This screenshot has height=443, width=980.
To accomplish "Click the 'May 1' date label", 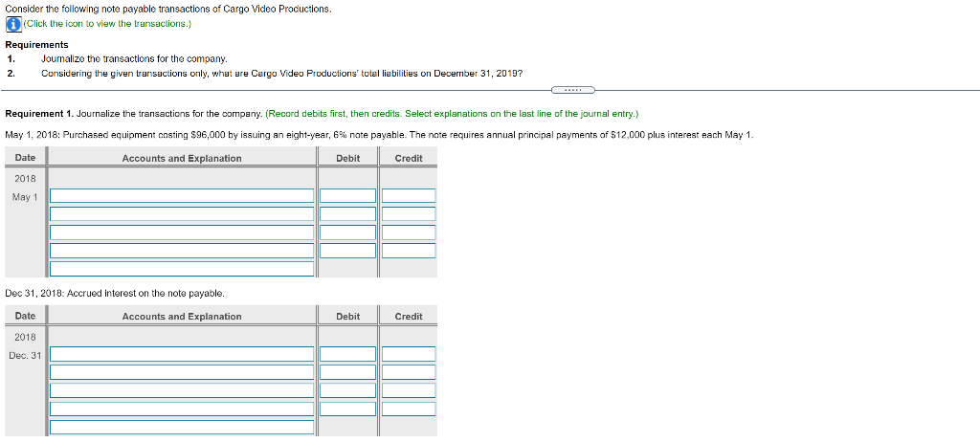I will 25,197.
